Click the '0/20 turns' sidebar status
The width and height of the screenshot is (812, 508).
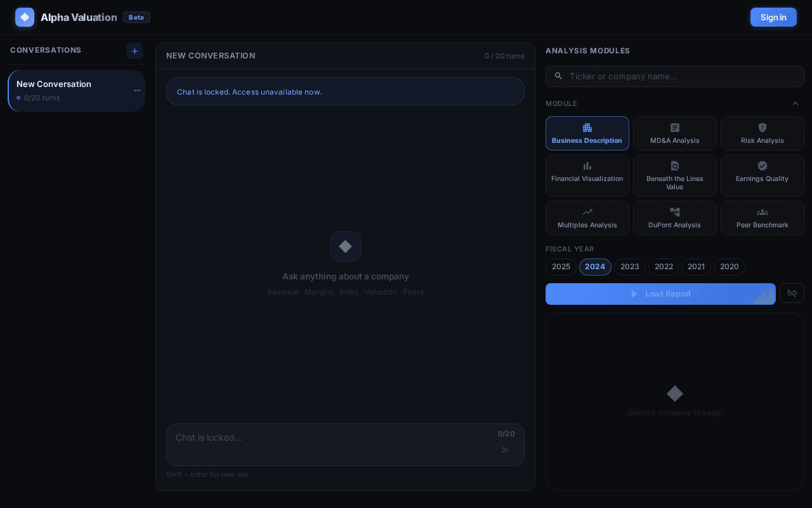(42, 98)
